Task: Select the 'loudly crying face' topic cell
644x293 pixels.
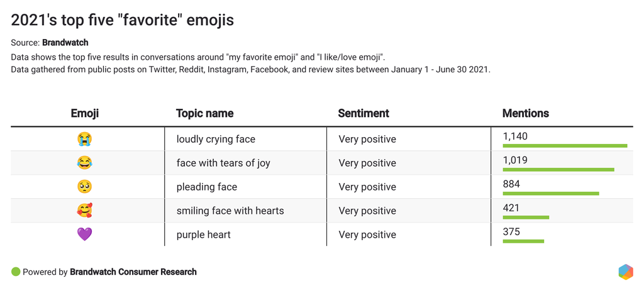Action: tap(216, 139)
